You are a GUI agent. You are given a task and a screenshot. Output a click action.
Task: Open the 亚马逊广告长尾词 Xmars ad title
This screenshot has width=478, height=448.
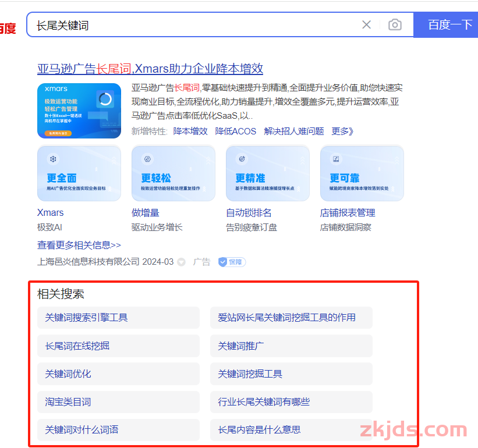(x=150, y=69)
